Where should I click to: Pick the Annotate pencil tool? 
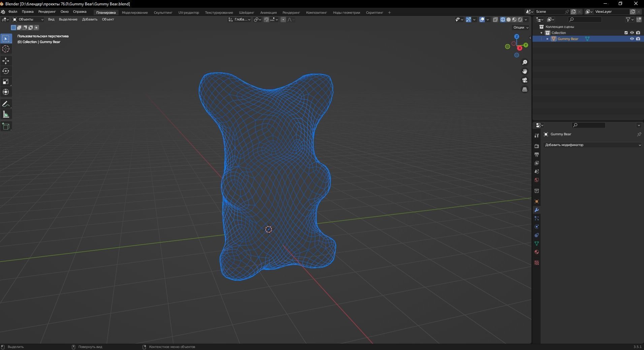tap(6, 104)
